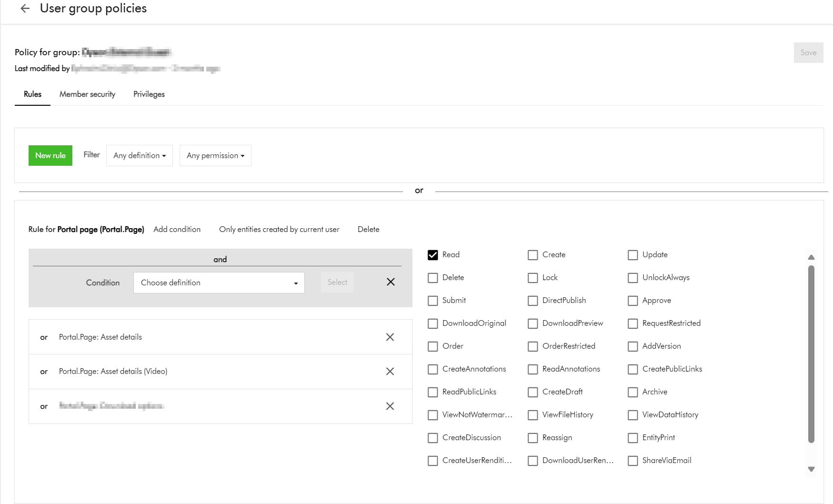Remove the Portal.Page: Asset details condition

[x=390, y=337]
